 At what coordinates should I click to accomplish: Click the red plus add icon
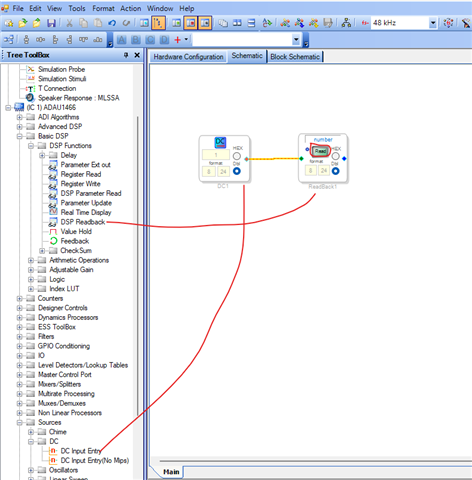[178, 40]
